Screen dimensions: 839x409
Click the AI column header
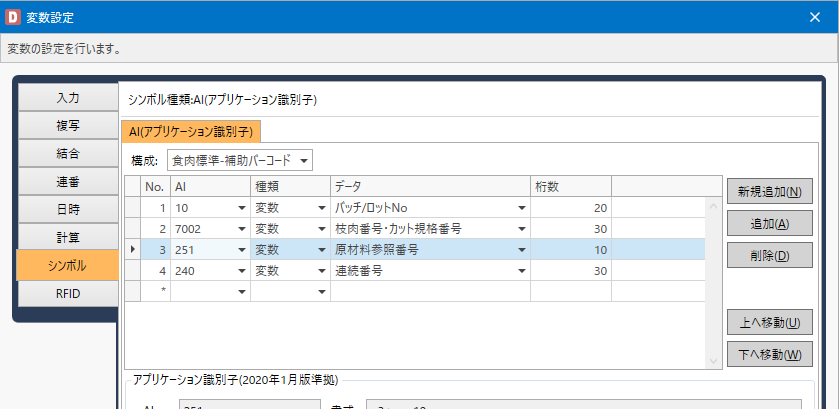210,186
